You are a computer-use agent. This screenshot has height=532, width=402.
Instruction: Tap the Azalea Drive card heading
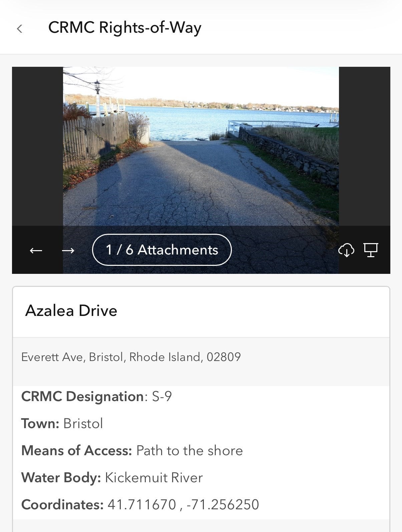click(x=71, y=311)
